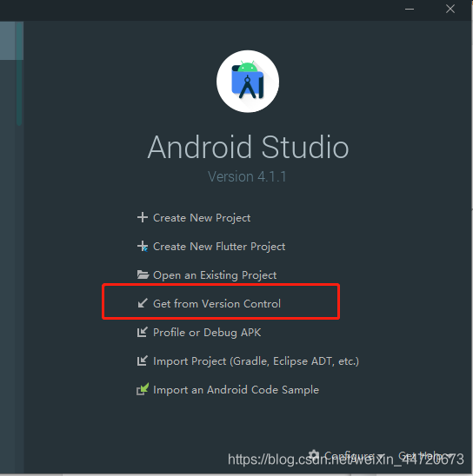The image size is (473, 476).
Task: Click the green sample icon for Android Code Sample
Action: [143, 389]
